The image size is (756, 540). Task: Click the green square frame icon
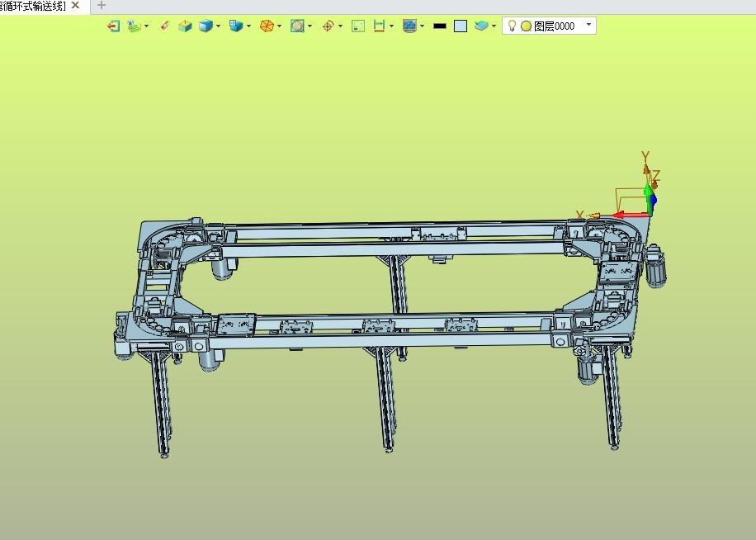click(x=358, y=26)
